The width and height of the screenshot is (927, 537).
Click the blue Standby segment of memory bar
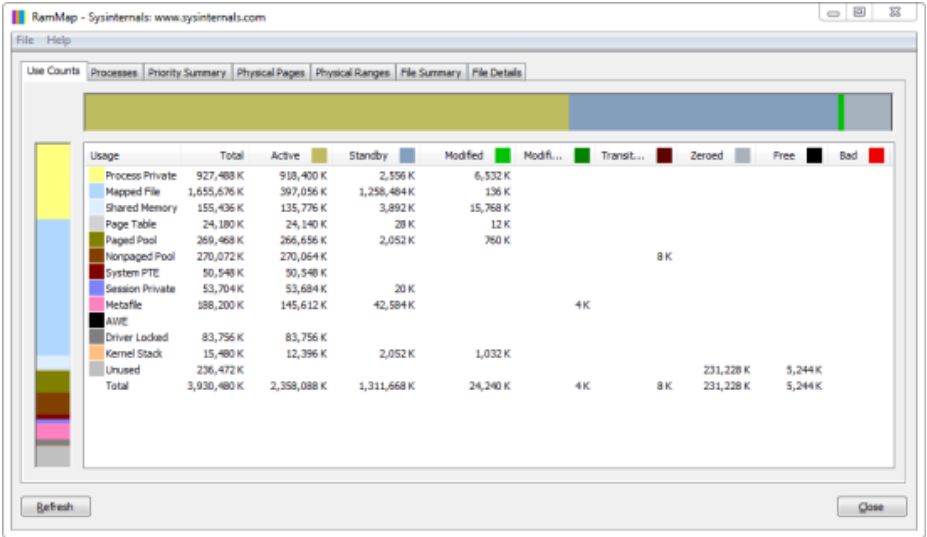click(x=703, y=112)
